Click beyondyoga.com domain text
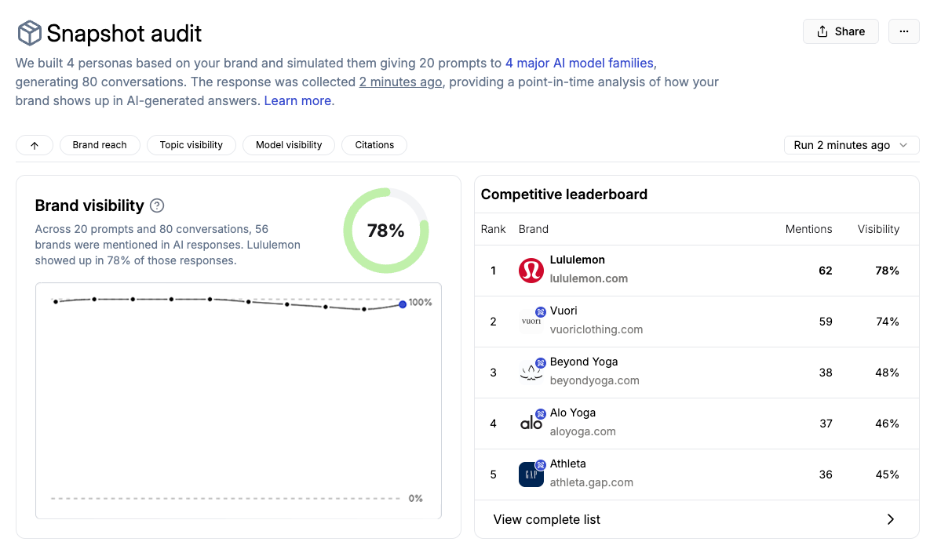 point(594,380)
